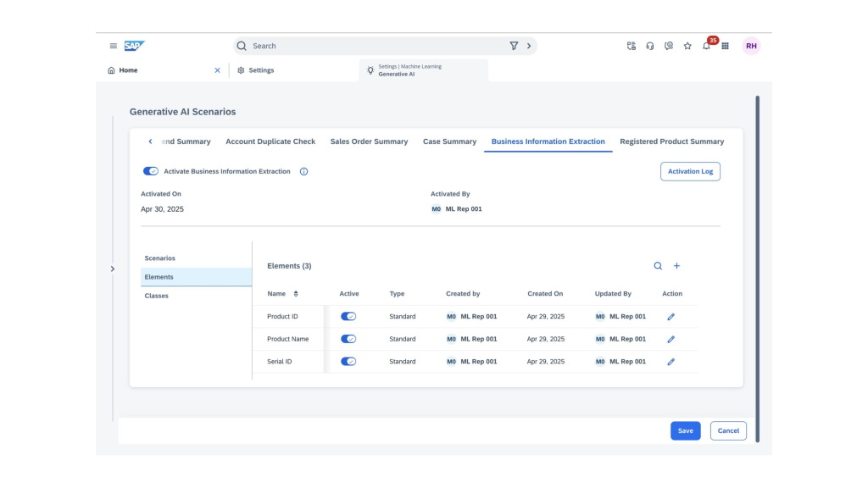This screenshot has height=488, width=868.
Task: Open the notifications bell icon
Action: (706, 47)
